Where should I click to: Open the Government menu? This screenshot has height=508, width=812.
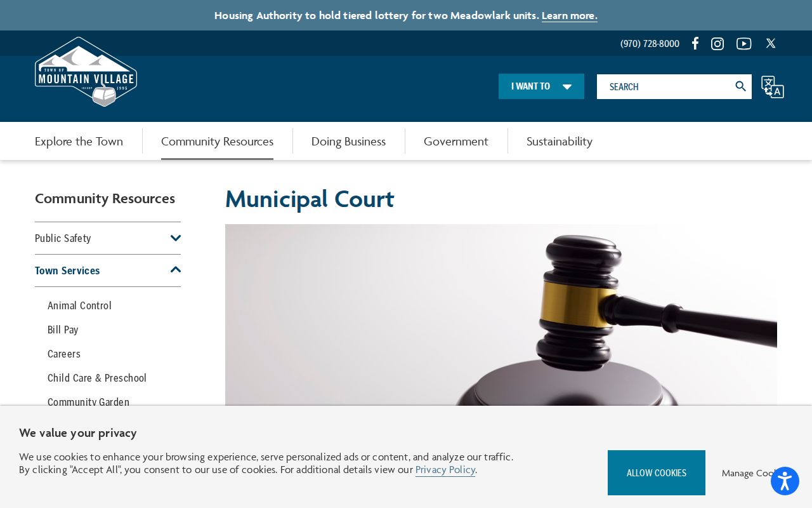[456, 141]
